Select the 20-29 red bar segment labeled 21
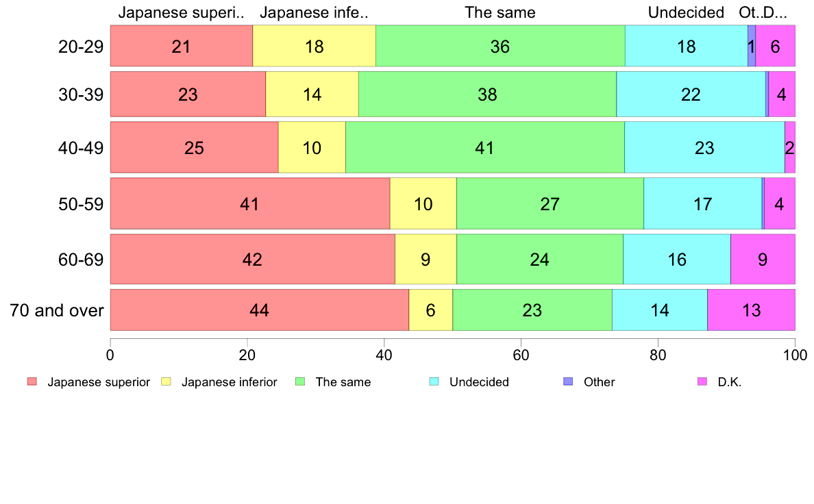 (181, 46)
